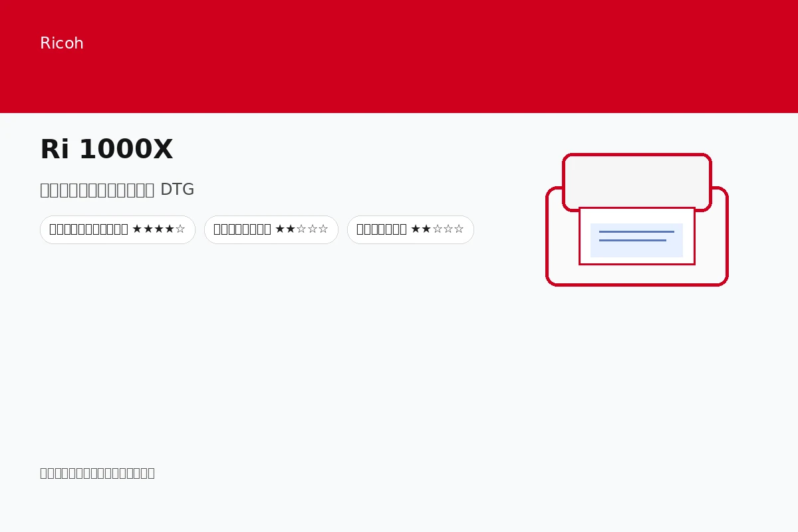Click the first filled star in the rightmost badge

click(416, 229)
